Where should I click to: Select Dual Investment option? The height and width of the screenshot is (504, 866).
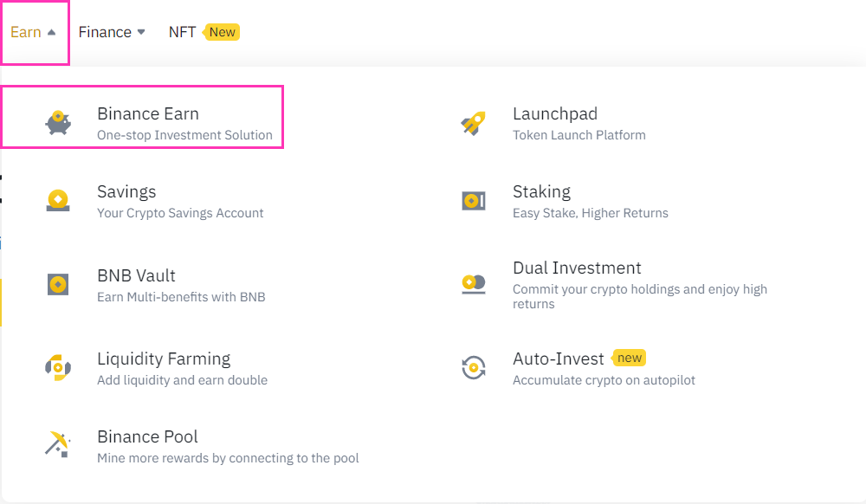pyautogui.click(x=577, y=268)
